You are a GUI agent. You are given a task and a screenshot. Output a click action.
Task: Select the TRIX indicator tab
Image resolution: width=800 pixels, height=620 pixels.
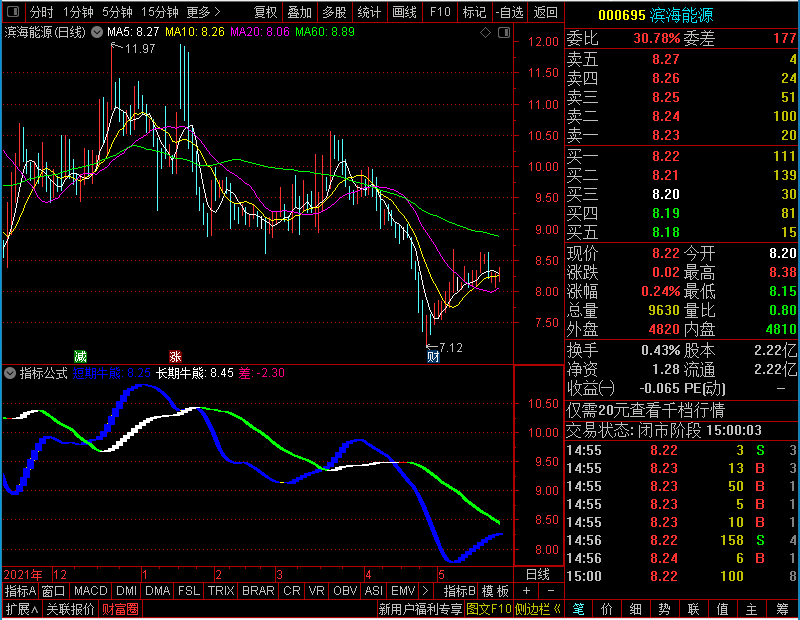[221, 591]
